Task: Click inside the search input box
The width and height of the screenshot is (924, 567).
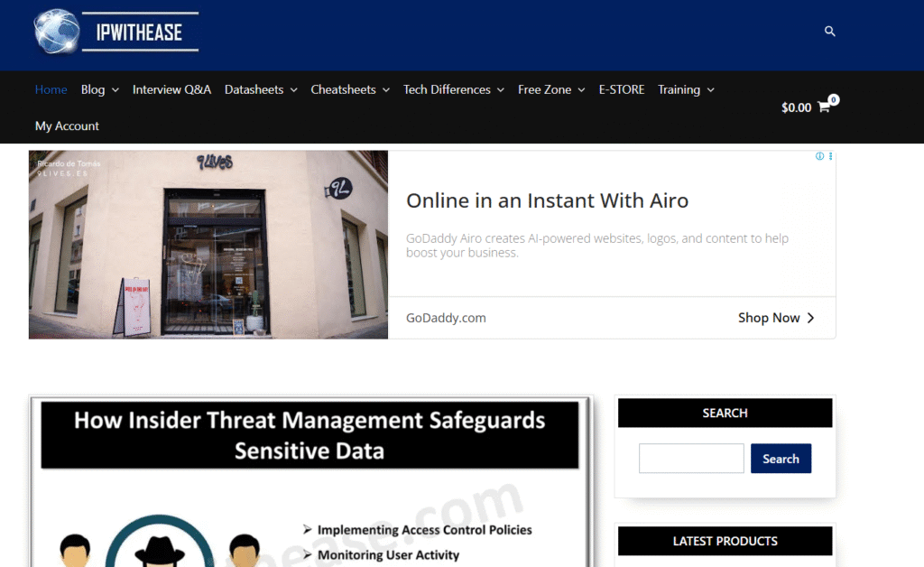Action: pyautogui.click(x=690, y=458)
